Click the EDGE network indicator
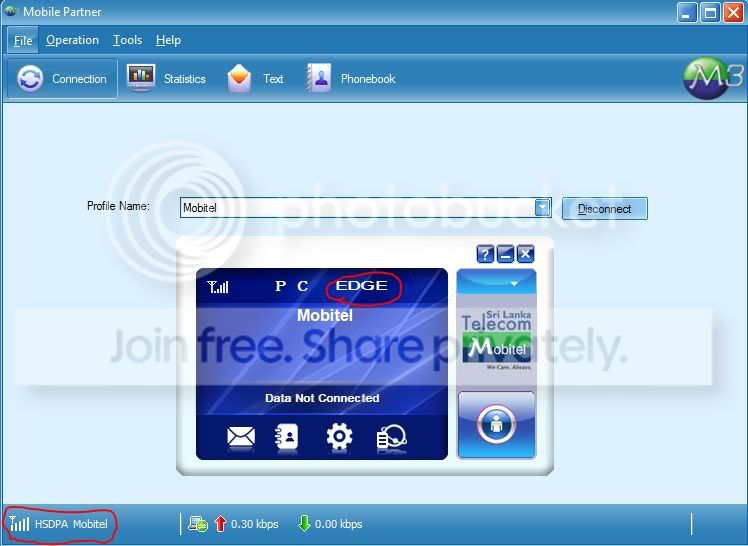This screenshot has width=748, height=546. 362,286
